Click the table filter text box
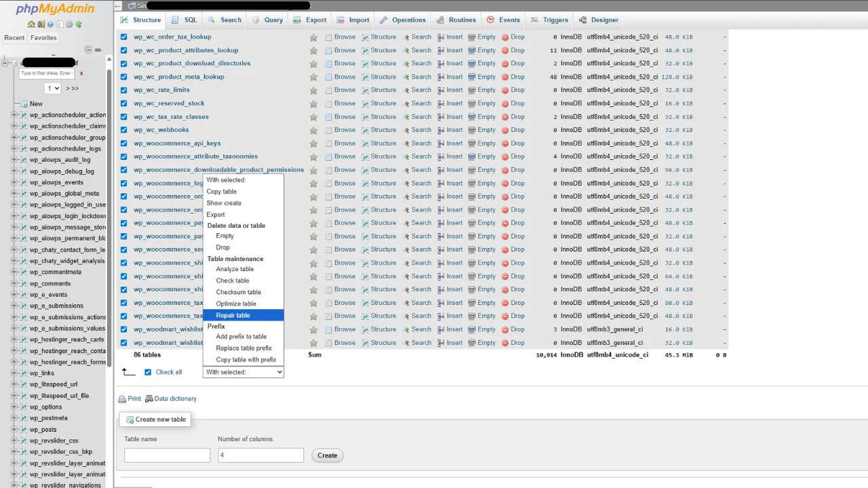Viewport: 868px width, 488px height. pos(47,73)
